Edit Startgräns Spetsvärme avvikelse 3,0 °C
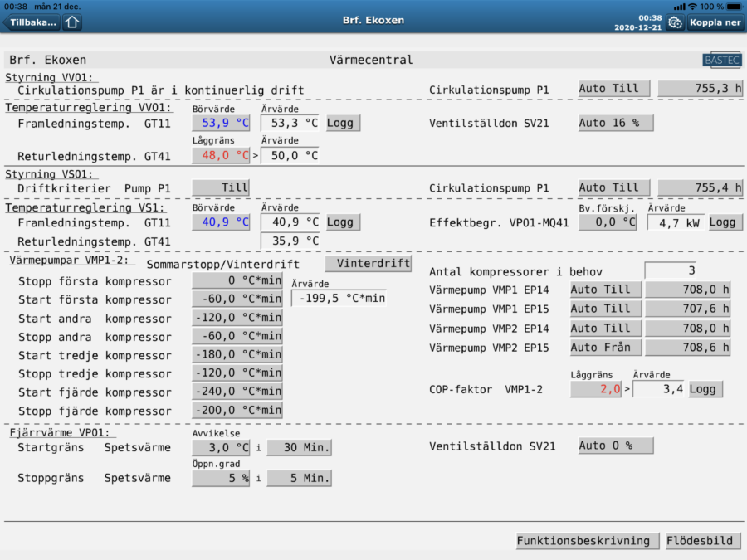This screenshot has width=747, height=560. click(221, 448)
